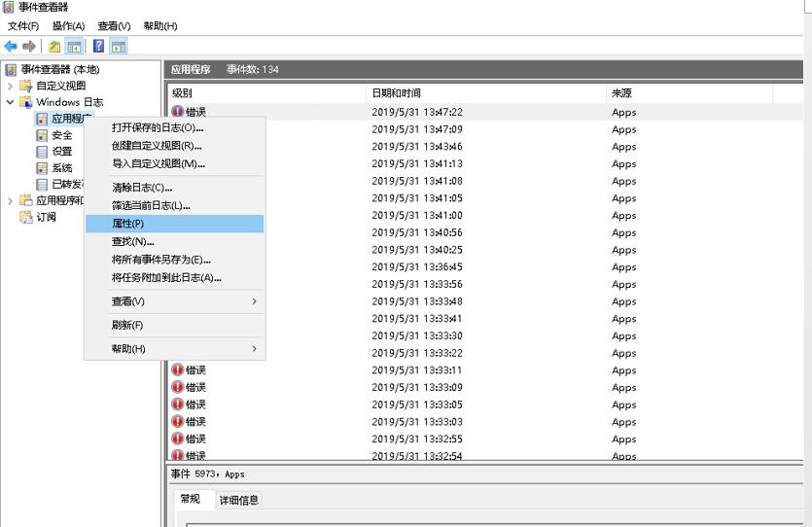Toggle the show/hide action pane toolbar icon
This screenshot has width=812, height=527.
(x=119, y=47)
